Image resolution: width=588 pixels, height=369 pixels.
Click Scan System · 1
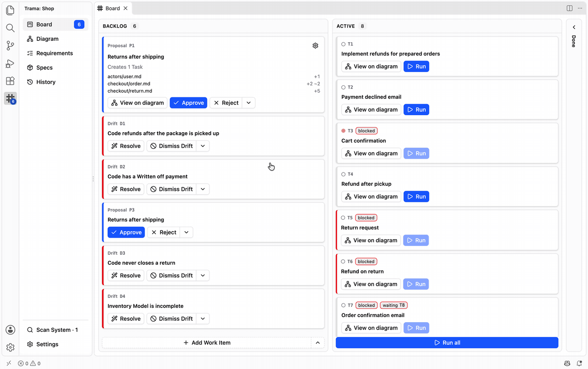coord(55,330)
